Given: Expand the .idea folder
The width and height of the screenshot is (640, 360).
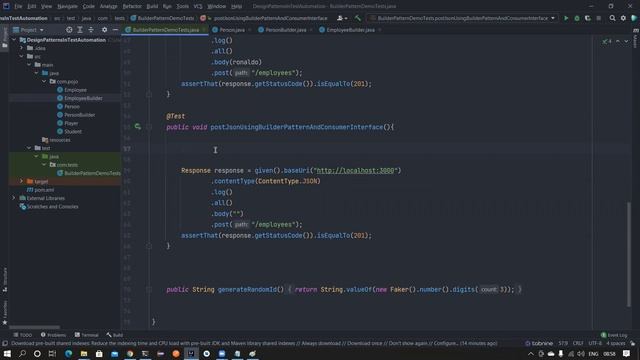Looking at the screenshot, I should click(x=22, y=48).
